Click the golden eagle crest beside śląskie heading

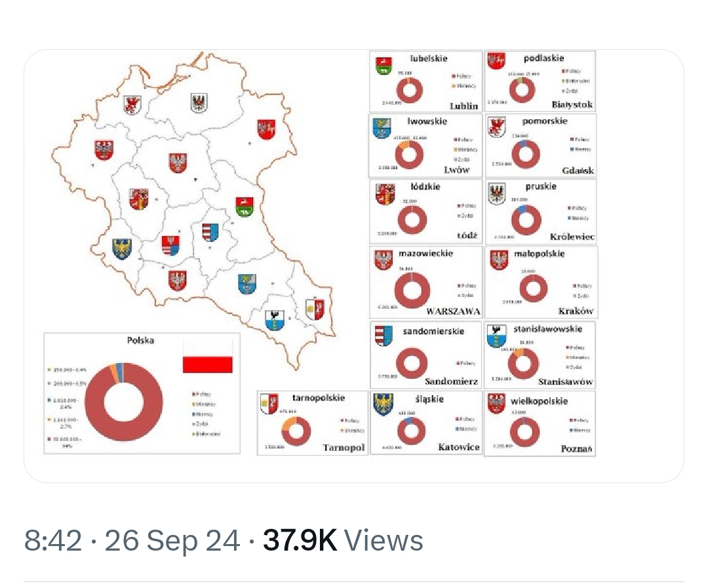[382, 404]
